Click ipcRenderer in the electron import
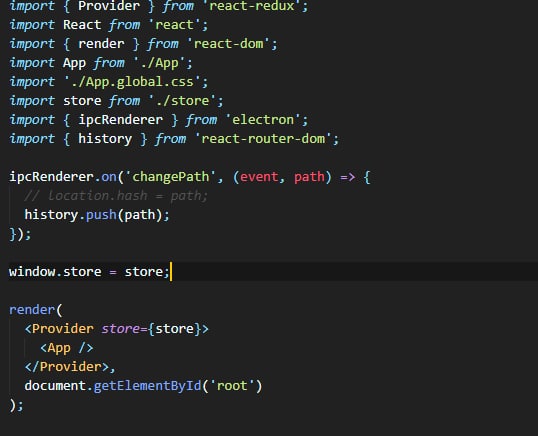The height and width of the screenshot is (436, 538). coord(120,120)
